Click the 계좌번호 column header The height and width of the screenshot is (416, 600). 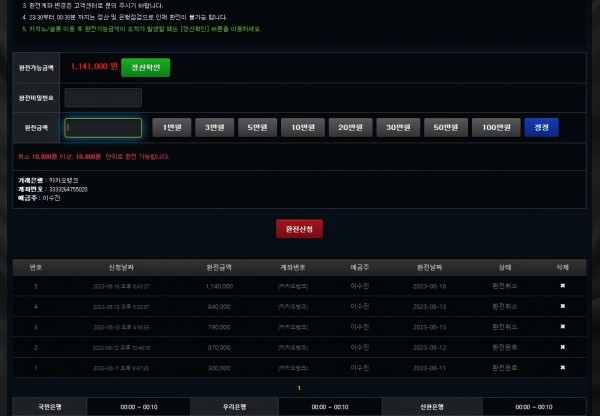(293, 268)
